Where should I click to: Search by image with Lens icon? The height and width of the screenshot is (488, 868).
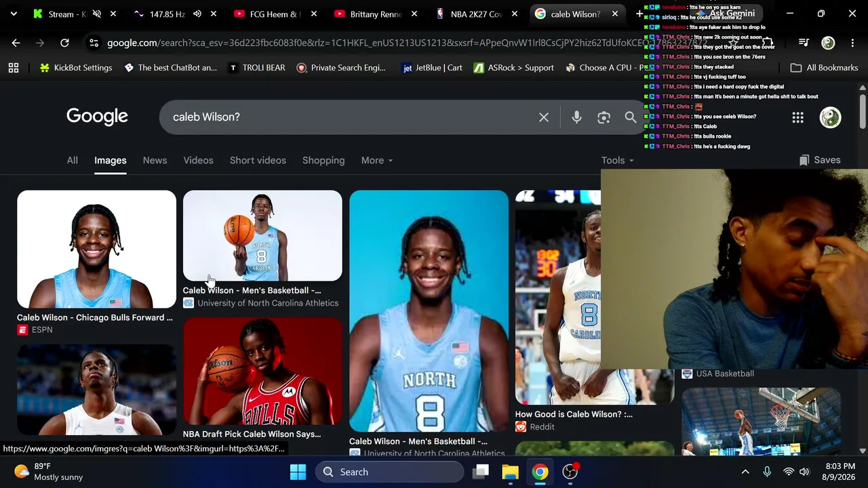pos(604,117)
